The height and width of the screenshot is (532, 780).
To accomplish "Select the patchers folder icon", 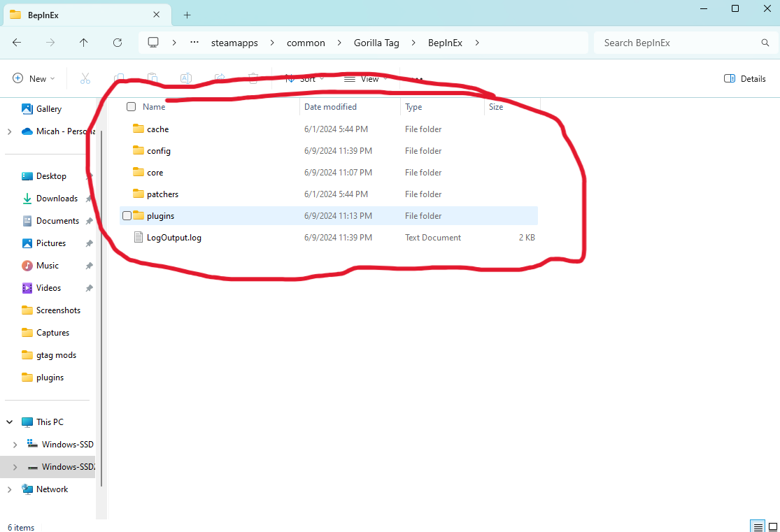I will (139, 194).
